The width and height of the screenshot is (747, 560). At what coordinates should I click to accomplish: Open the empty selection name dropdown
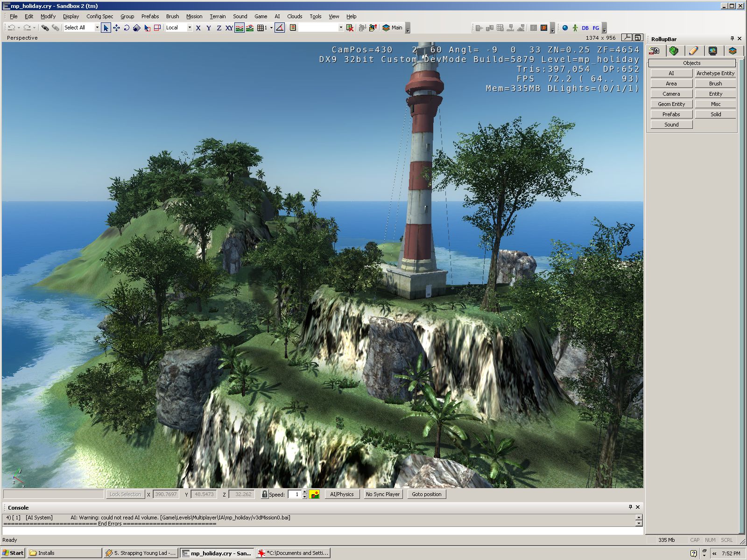tap(341, 28)
